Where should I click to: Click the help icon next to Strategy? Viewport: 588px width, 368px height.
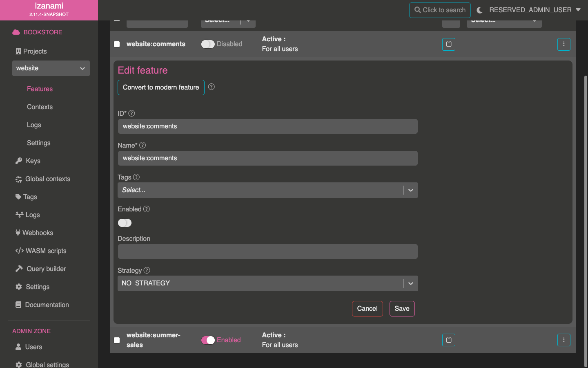(x=147, y=270)
